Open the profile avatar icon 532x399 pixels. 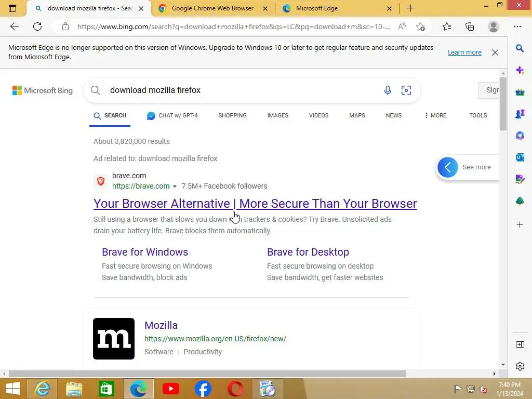point(494,26)
